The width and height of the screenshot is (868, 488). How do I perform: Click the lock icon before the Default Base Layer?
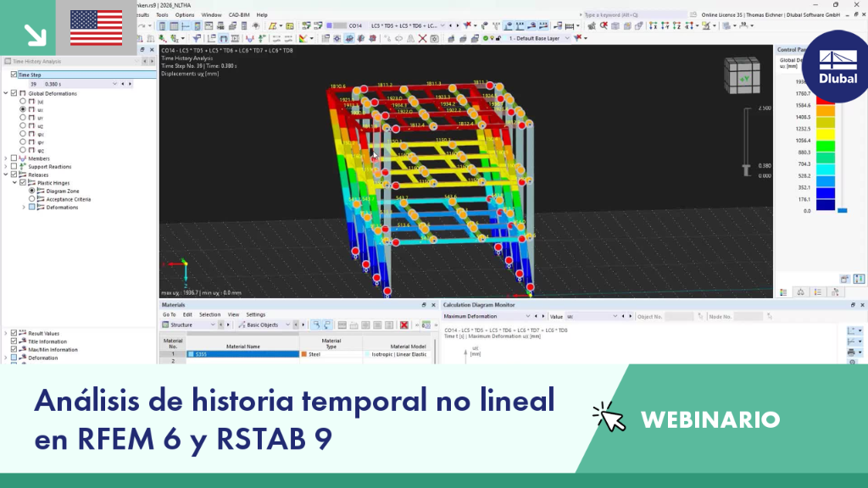tap(498, 38)
